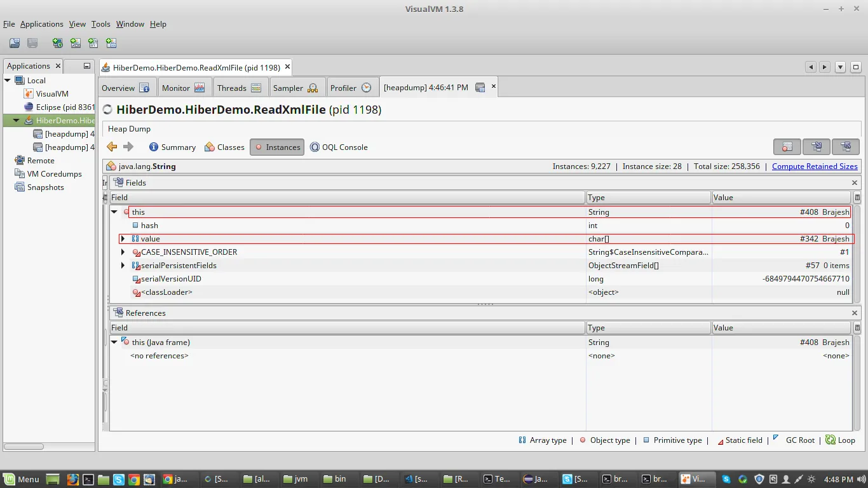Select the Remote node in the tree
This screenshot has height=488, width=868.
click(34, 161)
